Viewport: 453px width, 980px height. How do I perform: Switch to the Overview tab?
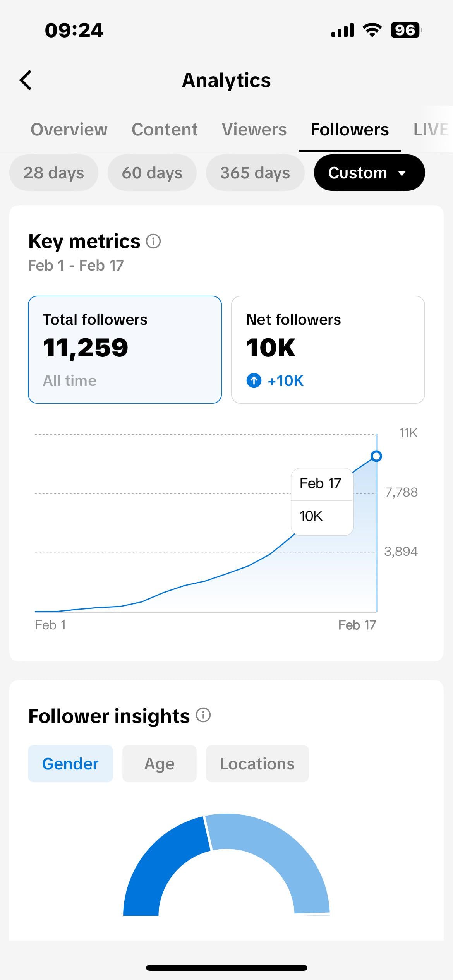pyautogui.click(x=69, y=130)
